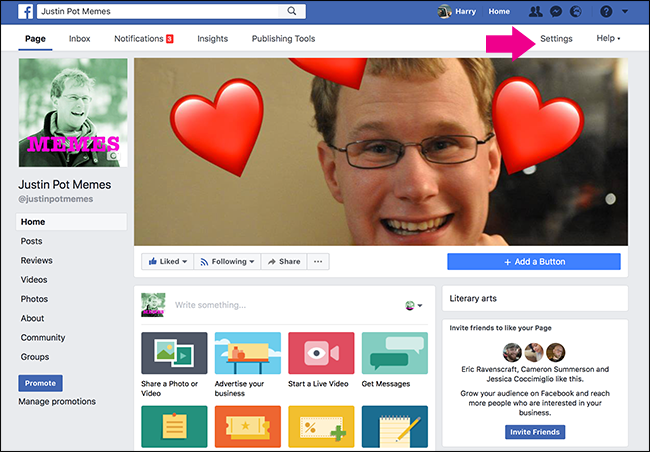Click the @justinpotmemes username text

coord(56,199)
